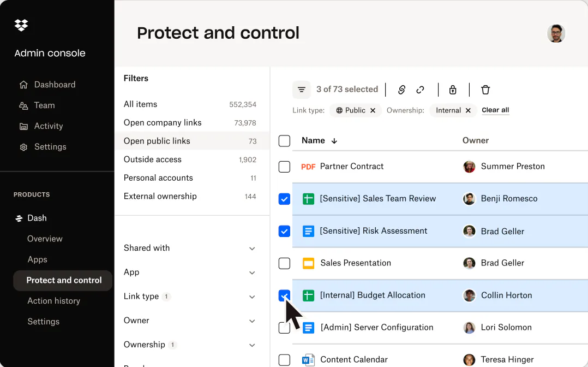Select the header checkbox to select all rows
The height and width of the screenshot is (367, 588).
[x=284, y=140]
